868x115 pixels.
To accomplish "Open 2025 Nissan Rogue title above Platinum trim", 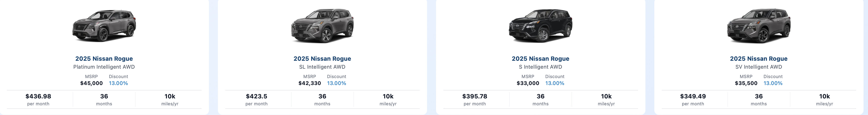I will tap(104, 59).
